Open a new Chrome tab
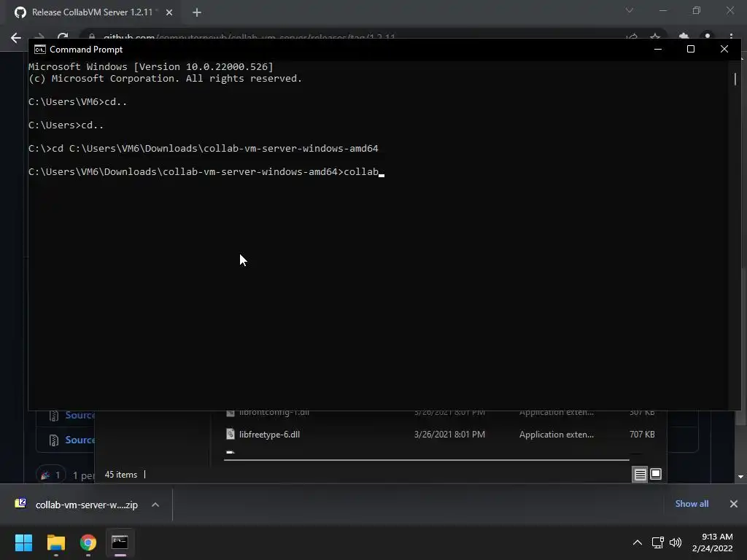 (197, 12)
